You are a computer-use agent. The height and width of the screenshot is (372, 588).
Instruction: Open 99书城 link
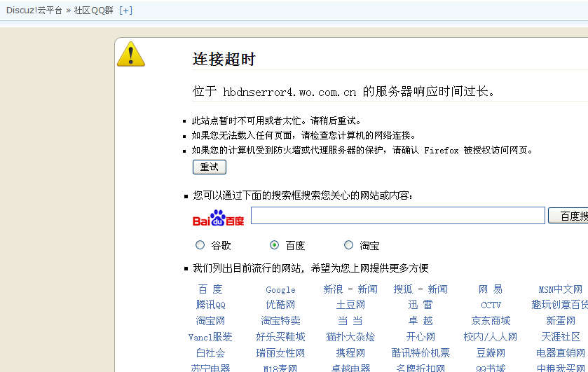tap(491, 368)
